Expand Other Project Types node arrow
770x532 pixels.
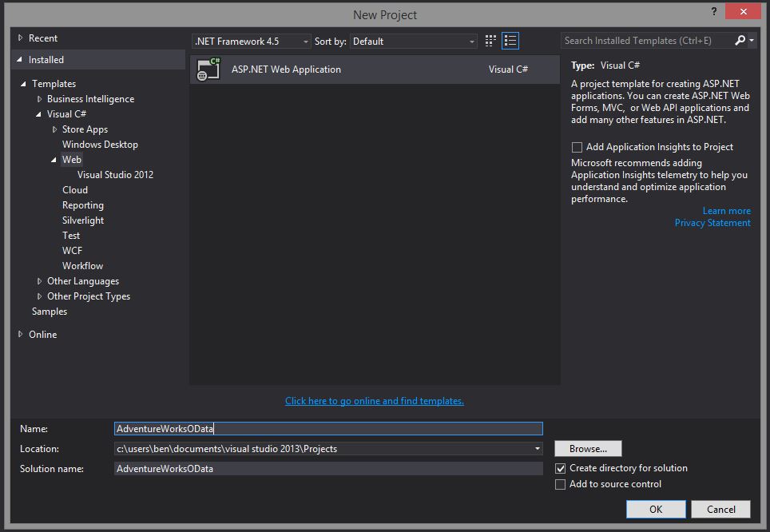click(39, 296)
